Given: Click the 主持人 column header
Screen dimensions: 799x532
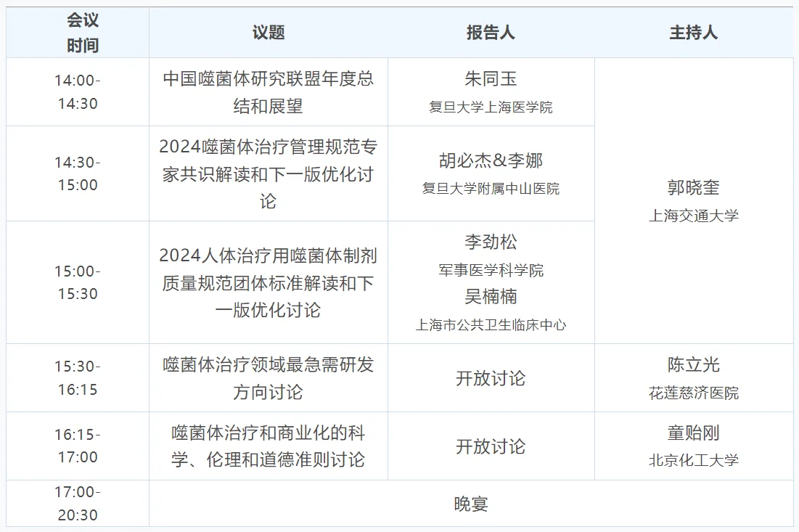Looking at the screenshot, I should point(694,33).
